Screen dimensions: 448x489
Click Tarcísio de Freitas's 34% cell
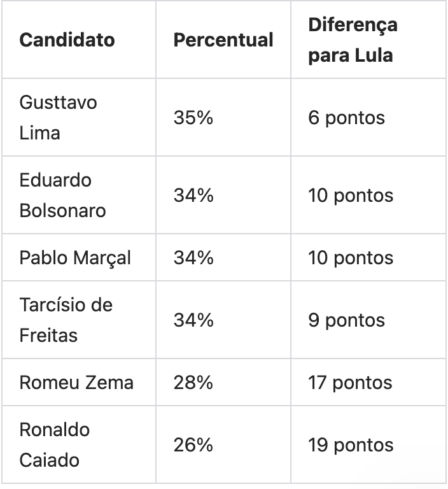pyautogui.click(x=193, y=320)
